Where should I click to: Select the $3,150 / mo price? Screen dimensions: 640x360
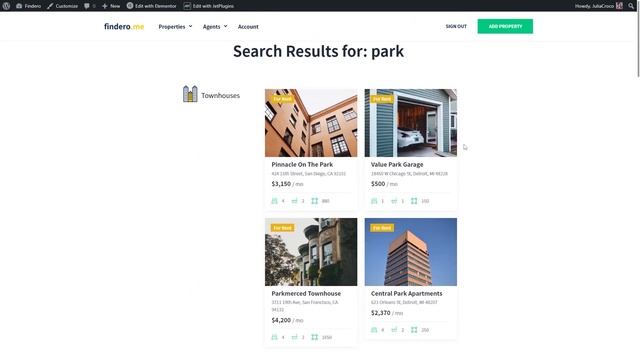tap(287, 184)
